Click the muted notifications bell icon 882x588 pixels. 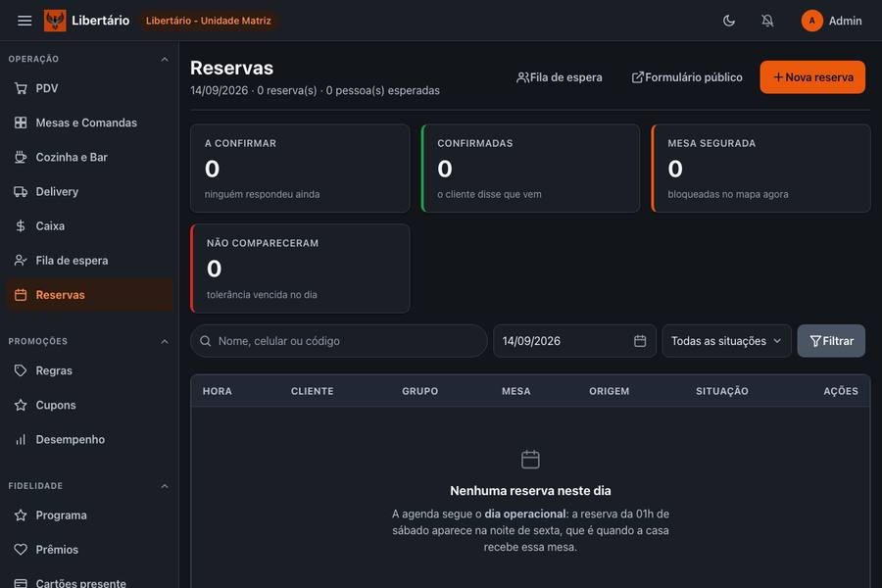pos(767,21)
